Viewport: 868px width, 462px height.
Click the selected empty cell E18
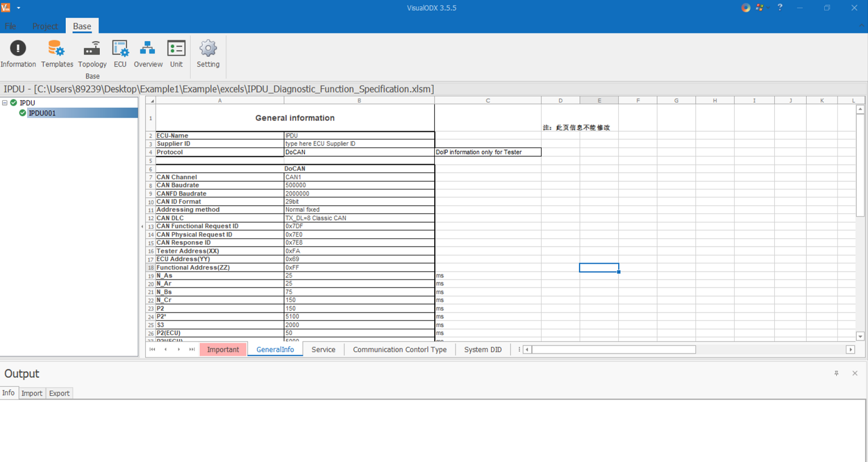599,267
